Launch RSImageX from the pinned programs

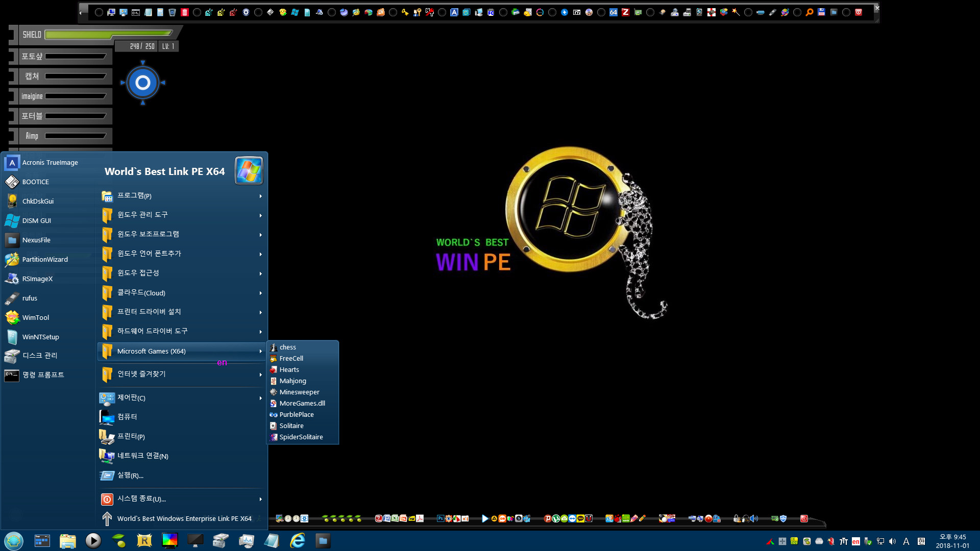(48, 279)
